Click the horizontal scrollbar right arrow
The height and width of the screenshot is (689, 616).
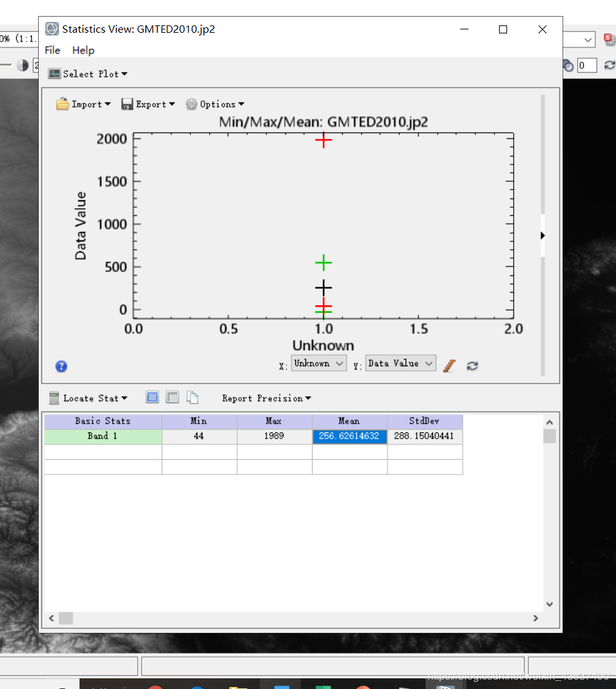[x=535, y=618]
